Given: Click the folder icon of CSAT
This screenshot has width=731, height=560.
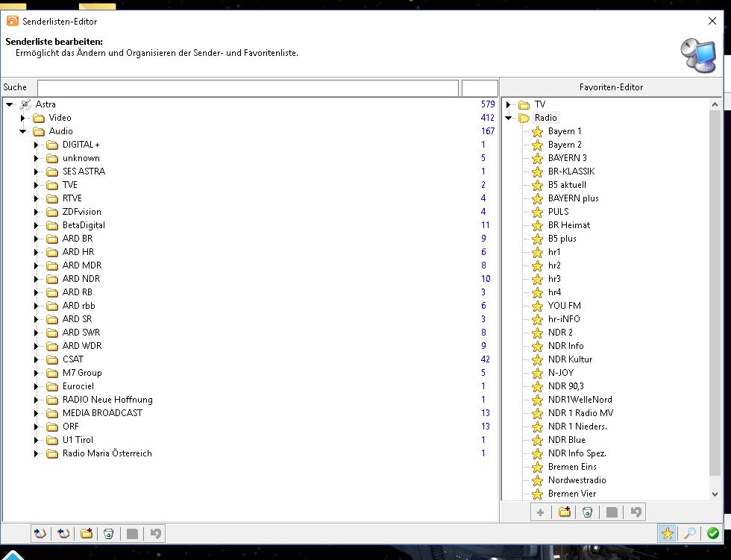Looking at the screenshot, I should click(x=52, y=359).
